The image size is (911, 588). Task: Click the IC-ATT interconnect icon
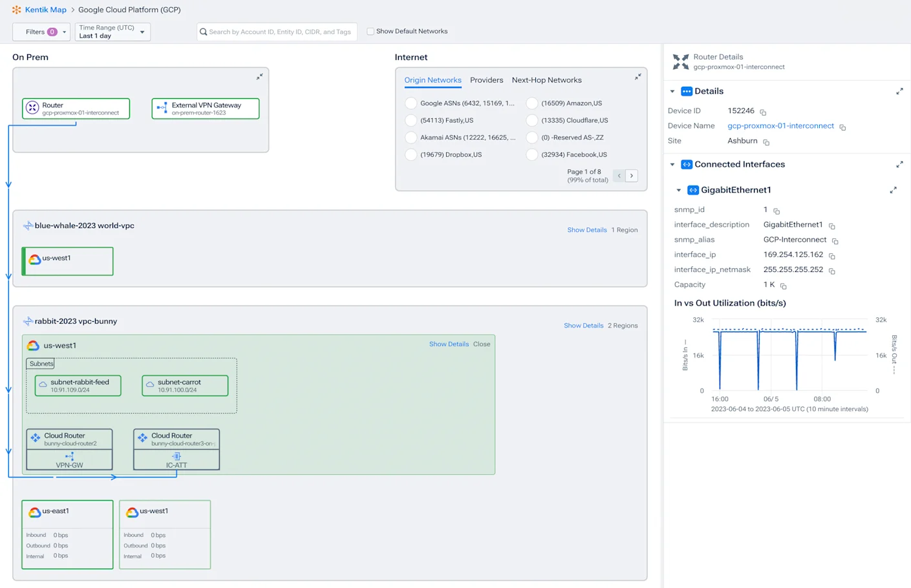[177, 456]
